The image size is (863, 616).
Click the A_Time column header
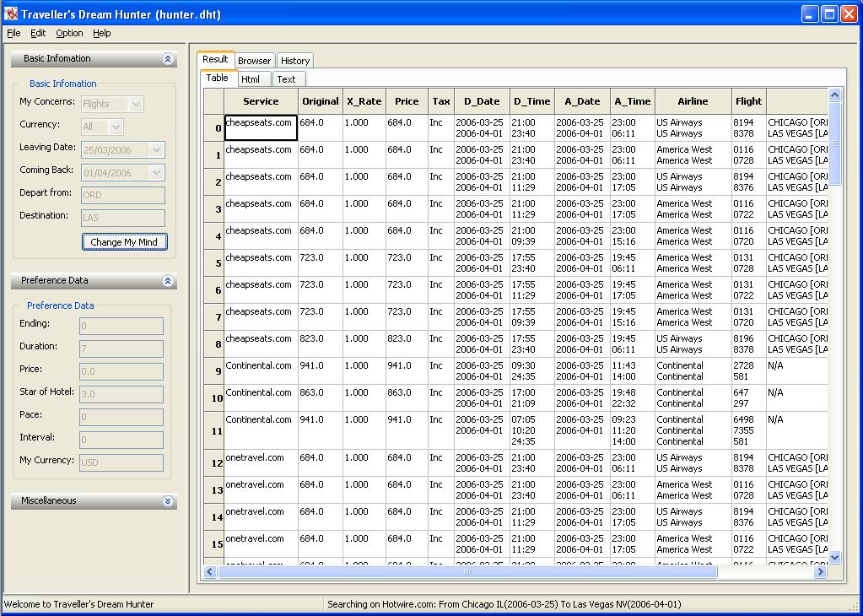pos(633,101)
